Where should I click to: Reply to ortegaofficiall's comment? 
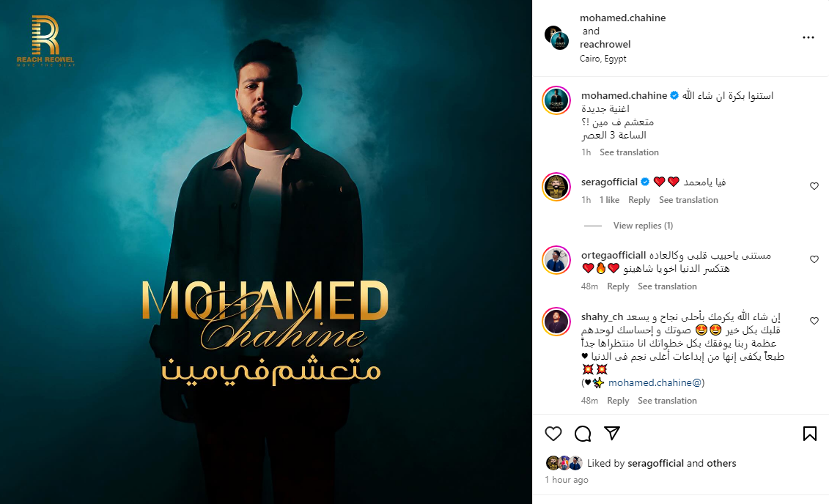618,286
